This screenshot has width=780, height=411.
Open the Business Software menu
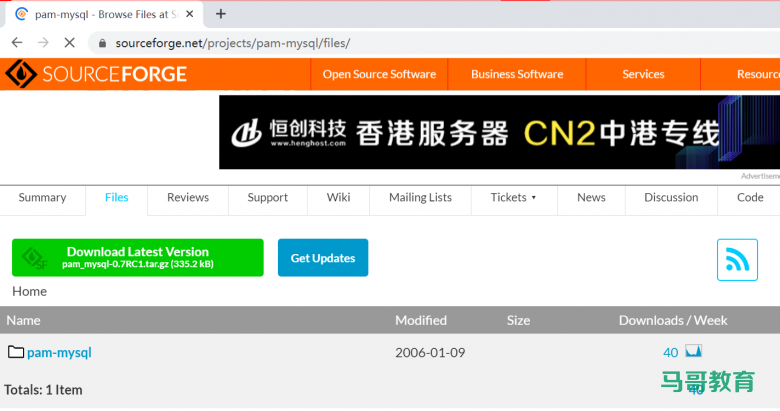tap(517, 74)
